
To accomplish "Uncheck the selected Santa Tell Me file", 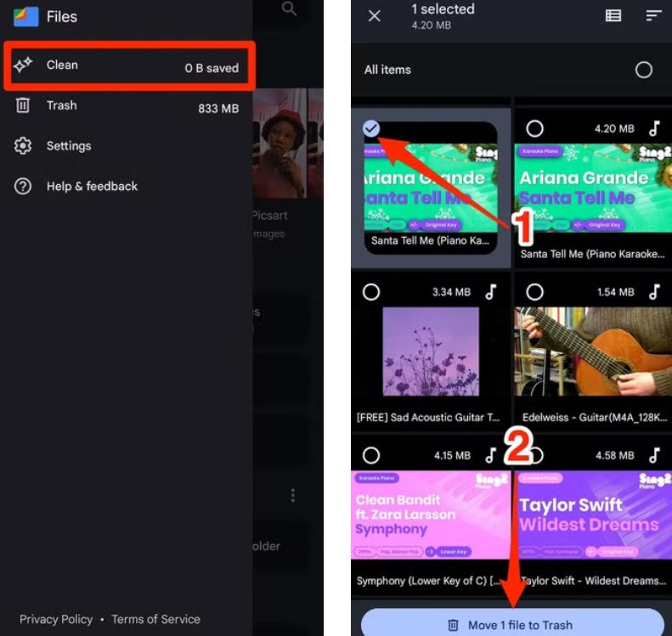I will (x=371, y=128).
